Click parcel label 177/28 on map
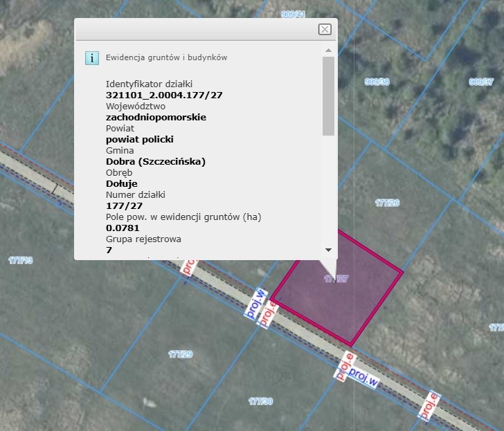Viewport: 504px width, 431px height. point(387,203)
